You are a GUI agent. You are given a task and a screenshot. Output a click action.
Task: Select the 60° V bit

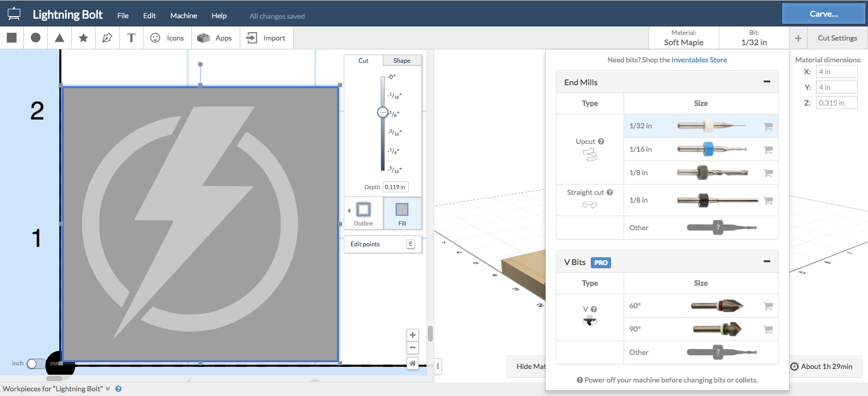point(701,306)
